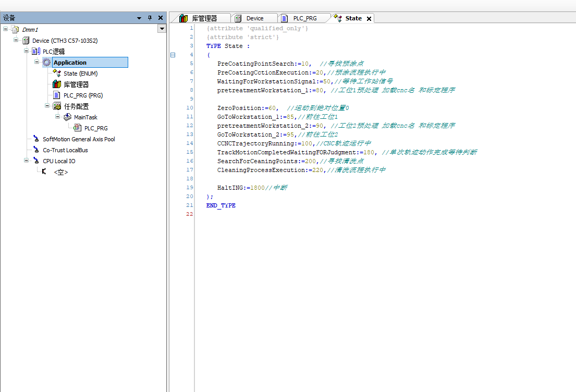Click the Co-Trust LocalBus icon
Viewport: 576px width, 392px height.
(x=36, y=150)
